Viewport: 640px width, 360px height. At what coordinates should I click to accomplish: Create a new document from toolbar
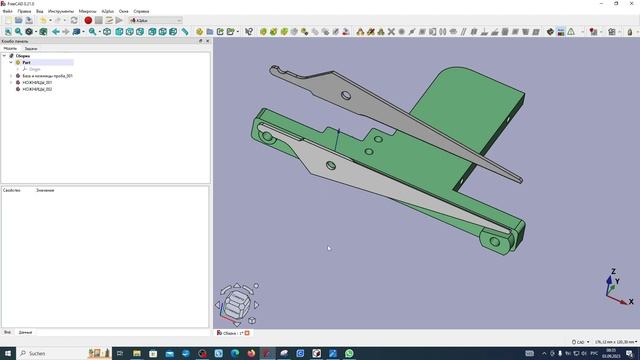pyautogui.click(x=8, y=20)
